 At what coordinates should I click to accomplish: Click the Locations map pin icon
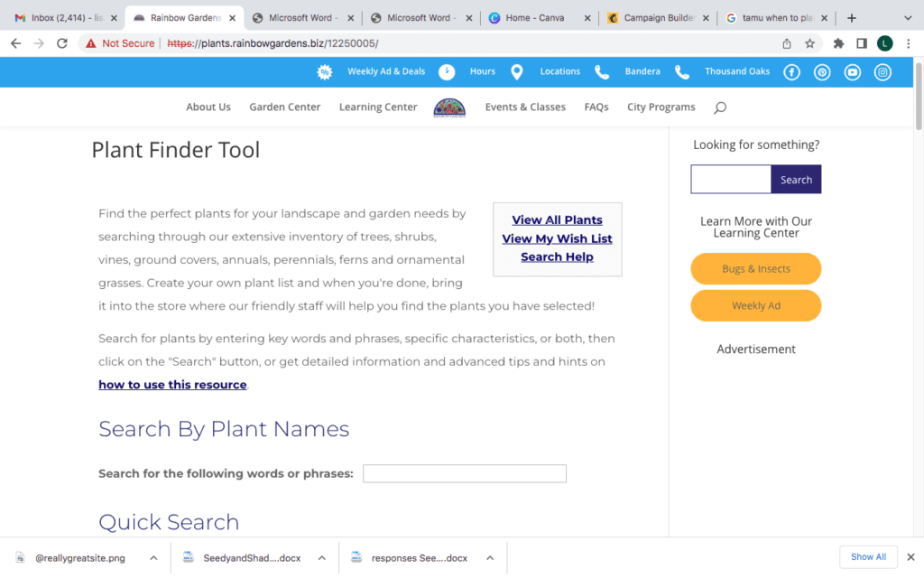pos(516,71)
